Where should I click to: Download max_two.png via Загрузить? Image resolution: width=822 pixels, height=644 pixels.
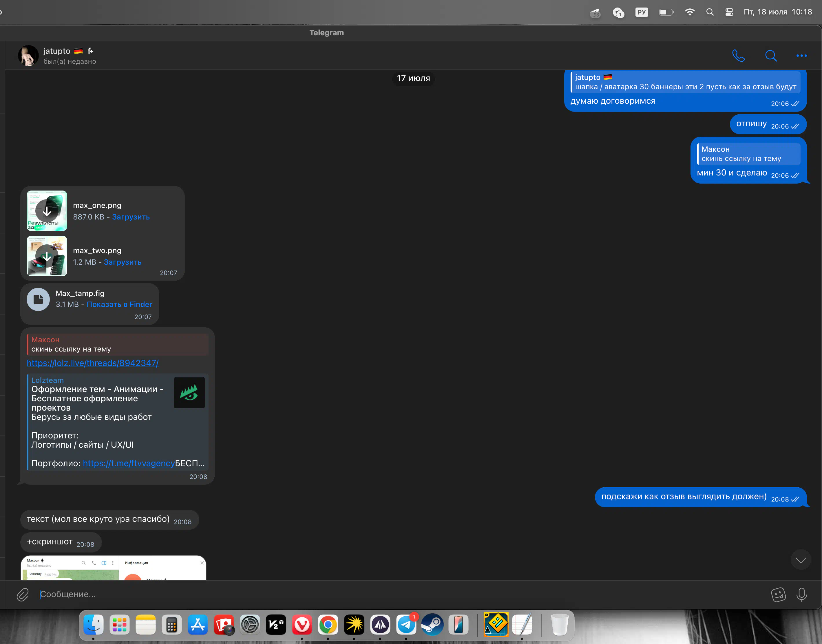tap(123, 262)
